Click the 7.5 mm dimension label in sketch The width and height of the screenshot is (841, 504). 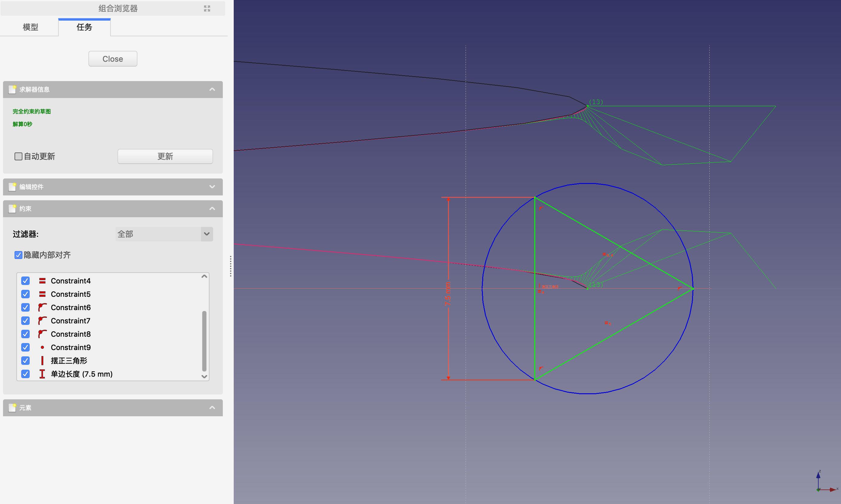coord(447,294)
